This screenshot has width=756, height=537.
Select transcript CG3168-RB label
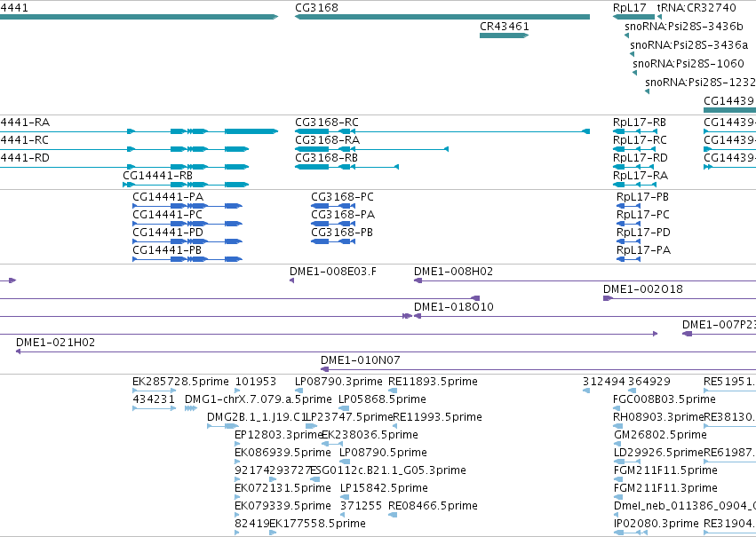click(326, 158)
